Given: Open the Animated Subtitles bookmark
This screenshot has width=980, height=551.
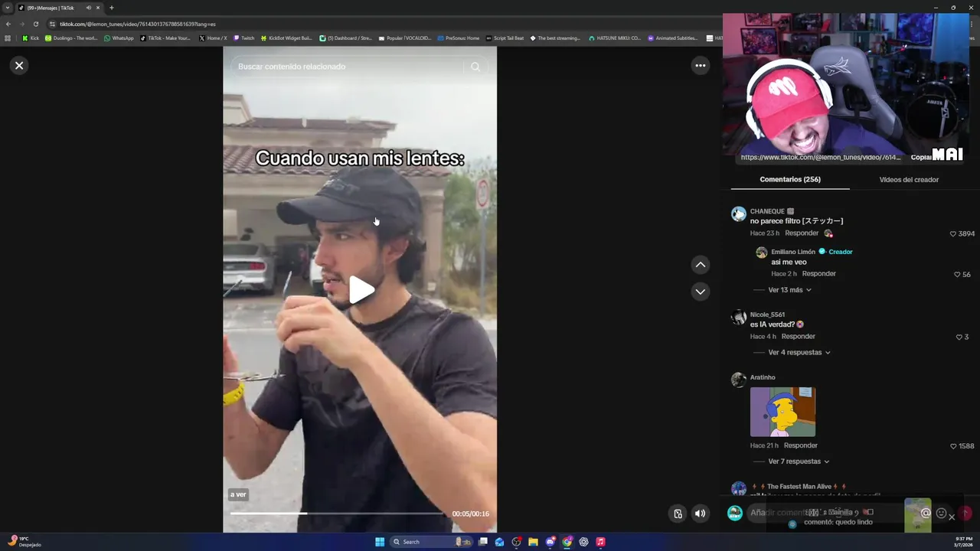Looking at the screenshot, I should pyautogui.click(x=673, y=37).
